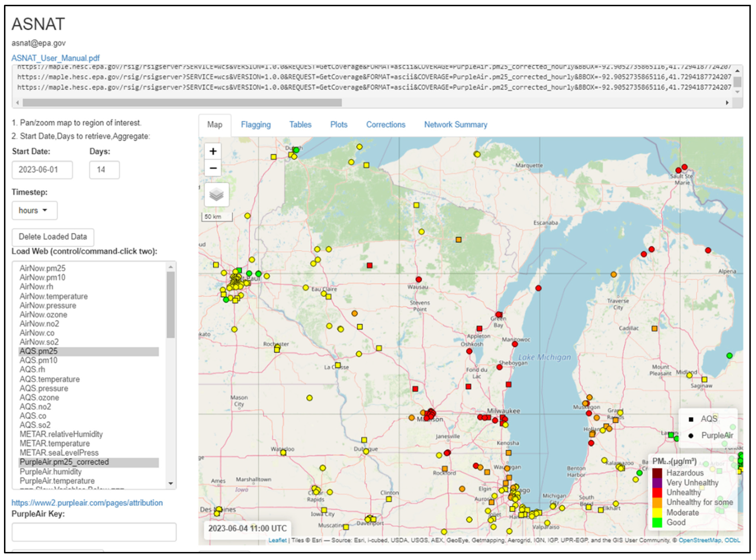This screenshot has height=560, width=756.
Task: Open the map layers control icon
Action: click(217, 194)
